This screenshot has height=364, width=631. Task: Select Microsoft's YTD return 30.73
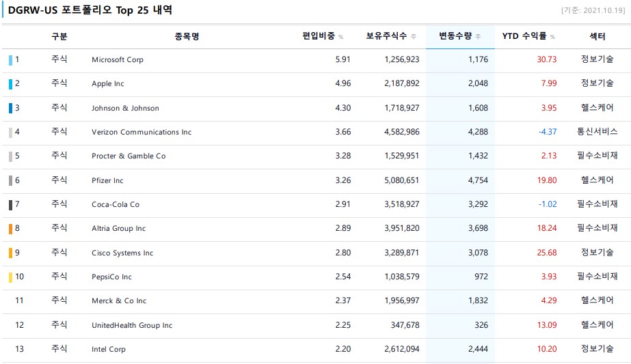coord(547,59)
